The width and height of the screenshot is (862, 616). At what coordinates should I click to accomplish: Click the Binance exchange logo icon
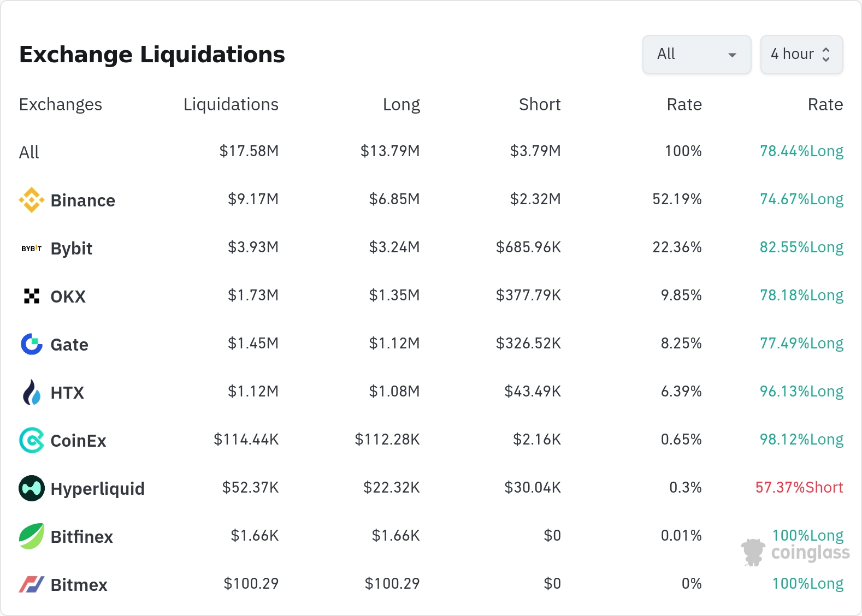point(32,200)
